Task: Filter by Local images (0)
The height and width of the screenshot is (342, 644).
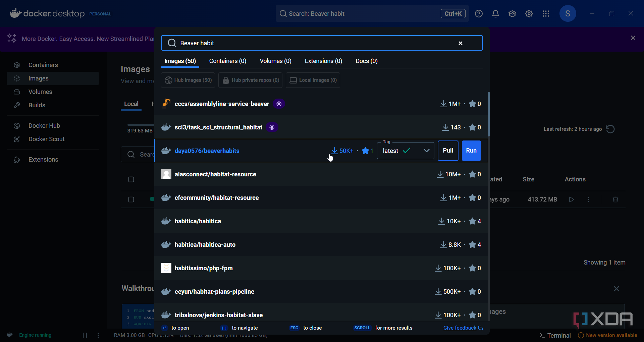Action: tap(313, 80)
